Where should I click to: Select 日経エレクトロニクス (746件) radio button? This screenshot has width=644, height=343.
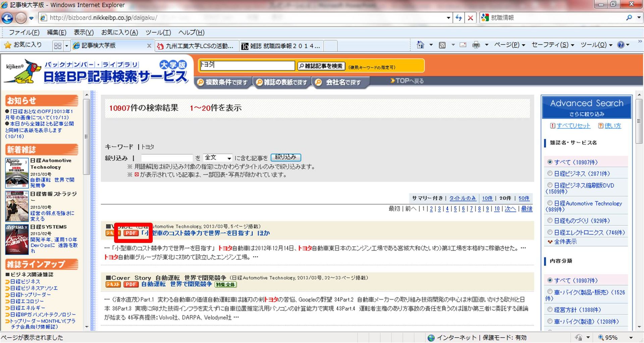click(x=550, y=232)
